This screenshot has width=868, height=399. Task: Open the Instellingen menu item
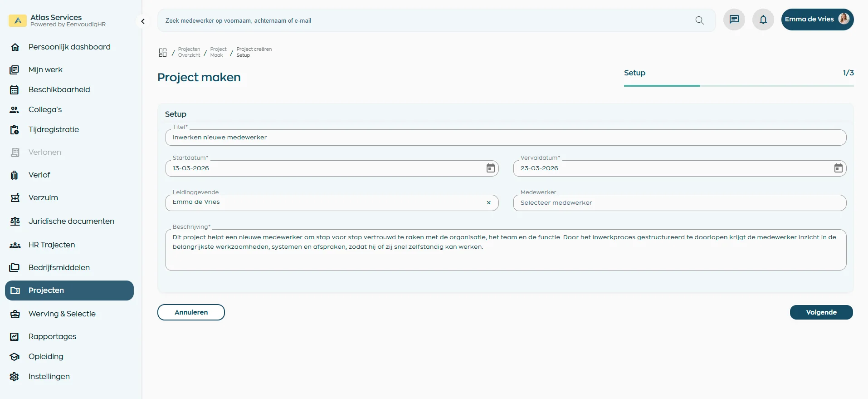(x=49, y=377)
